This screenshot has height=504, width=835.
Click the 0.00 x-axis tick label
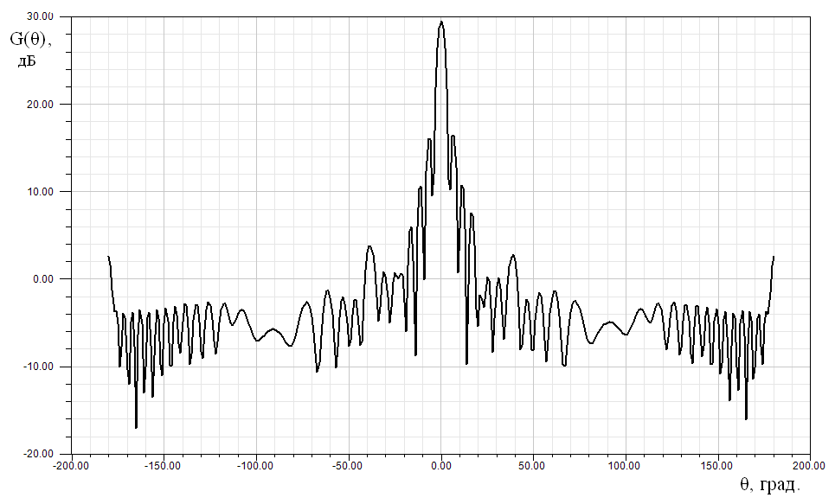coord(441,466)
